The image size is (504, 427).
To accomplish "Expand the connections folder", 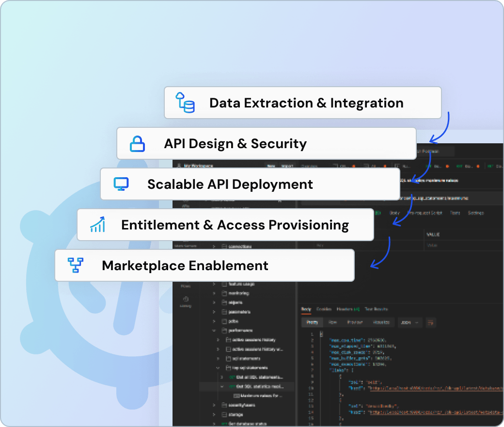I will [x=214, y=246].
